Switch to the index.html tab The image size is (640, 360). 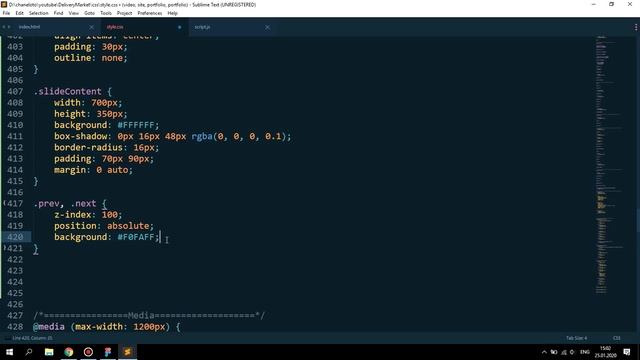[x=29, y=27]
